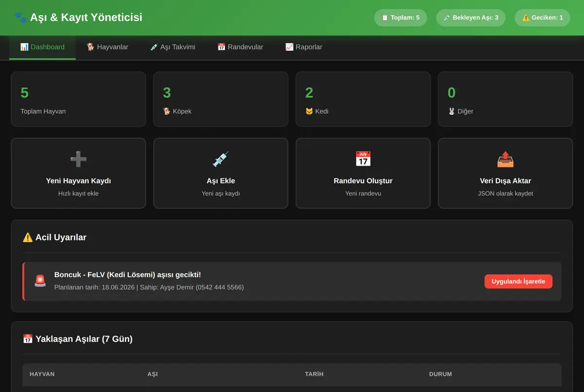Viewport: 584px width, 392px height.
Task: Click the TARİH column header
Action: coord(314,374)
